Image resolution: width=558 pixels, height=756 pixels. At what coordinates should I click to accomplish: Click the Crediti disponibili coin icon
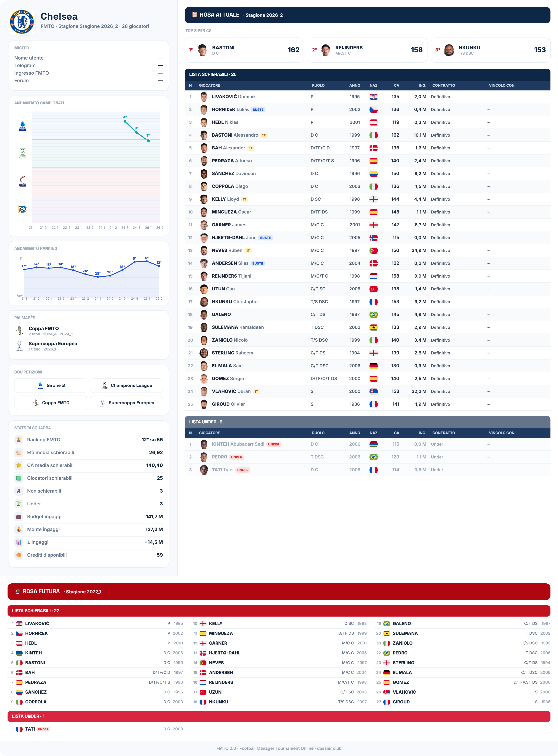(19, 555)
